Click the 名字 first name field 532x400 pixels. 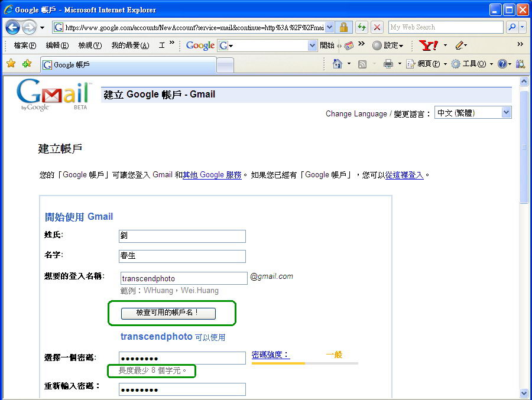pyautogui.click(x=182, y=256)
